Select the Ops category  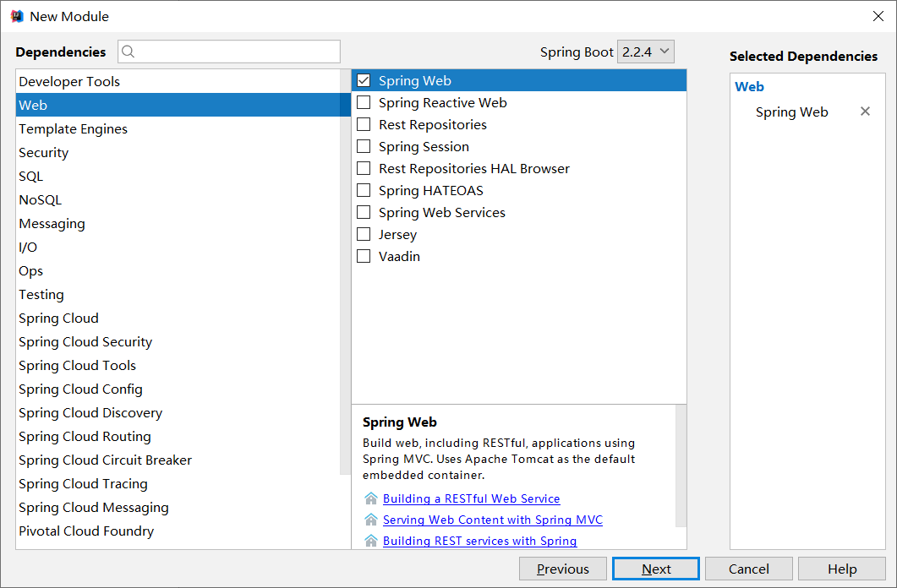[178, 271]
